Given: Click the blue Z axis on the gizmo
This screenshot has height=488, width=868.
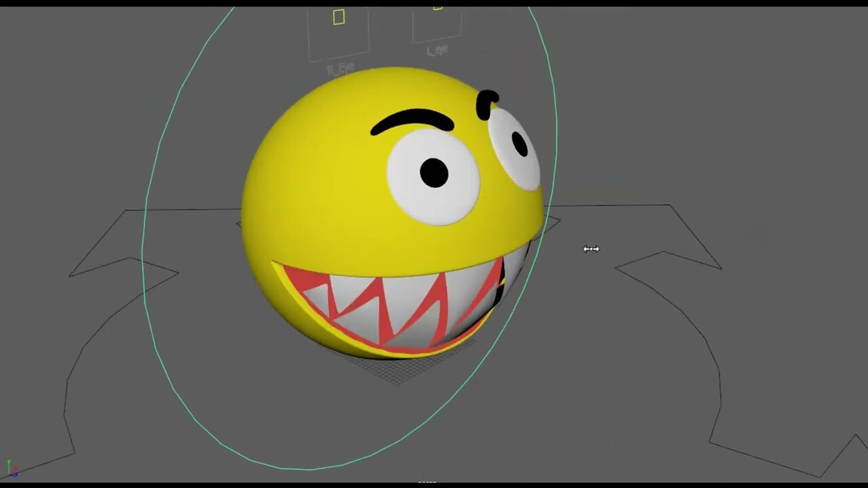Looking at the screenshot, I should [x=14, y=474].
